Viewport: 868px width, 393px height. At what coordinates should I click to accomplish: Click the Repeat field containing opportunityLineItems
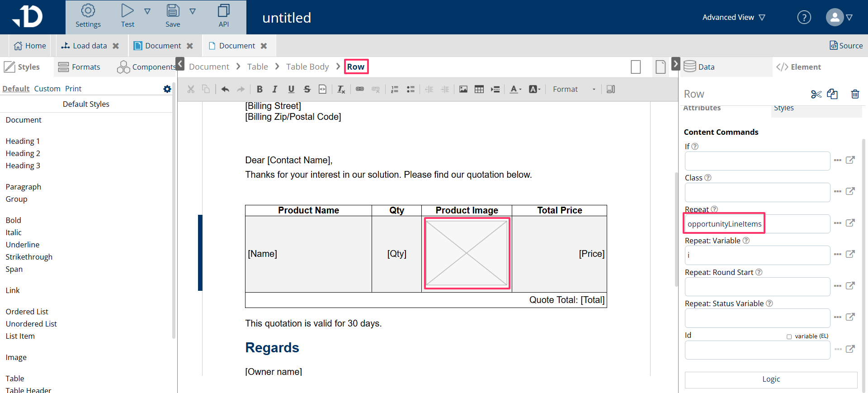(757, 224)
